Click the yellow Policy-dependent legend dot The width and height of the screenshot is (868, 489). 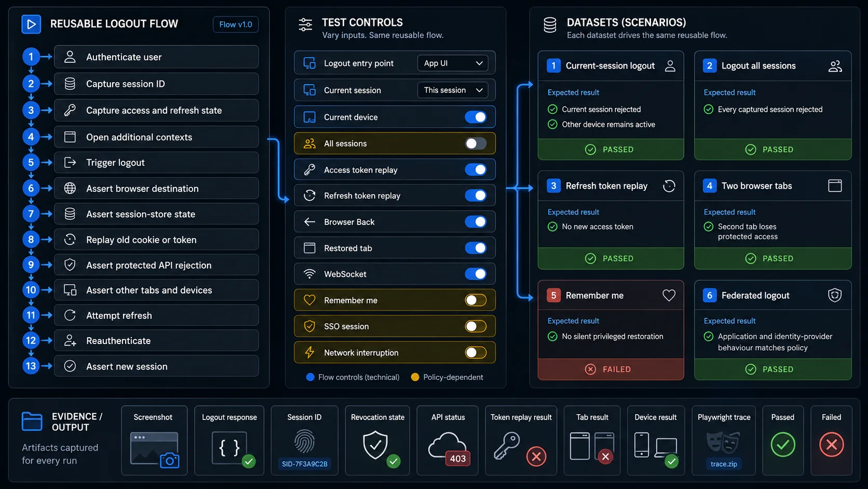[415, 377]
